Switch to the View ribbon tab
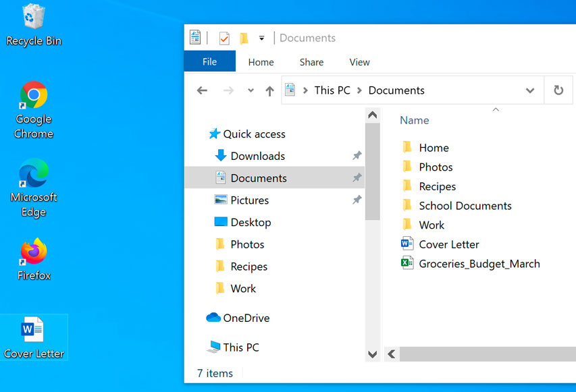 coord(359,61)
